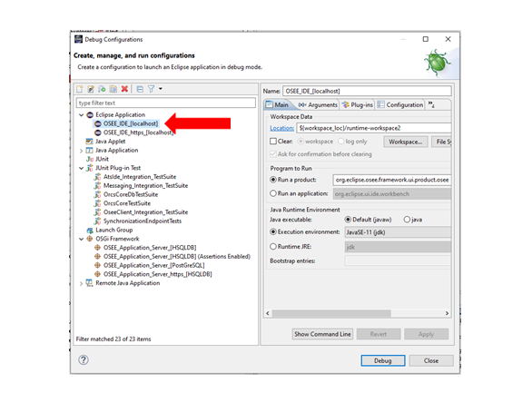Collapse the Eclipse Application tree node
Image resolution: width=532 pixels, height=393 pixels.
tap(81, 115)
